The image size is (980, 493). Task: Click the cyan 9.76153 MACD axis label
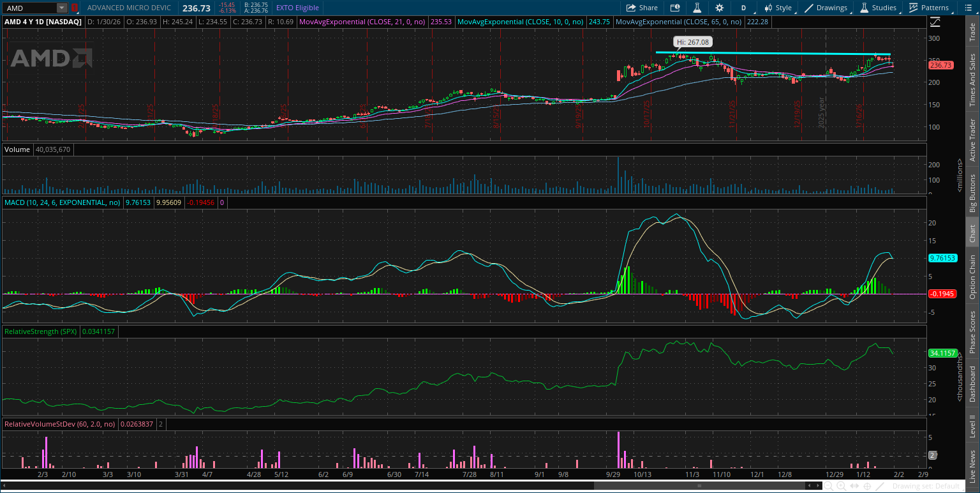(x=943, y=257)
